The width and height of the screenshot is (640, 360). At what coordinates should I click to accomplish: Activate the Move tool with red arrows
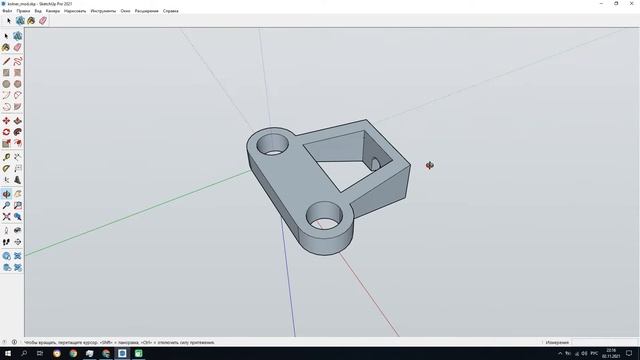click(6, 121)
